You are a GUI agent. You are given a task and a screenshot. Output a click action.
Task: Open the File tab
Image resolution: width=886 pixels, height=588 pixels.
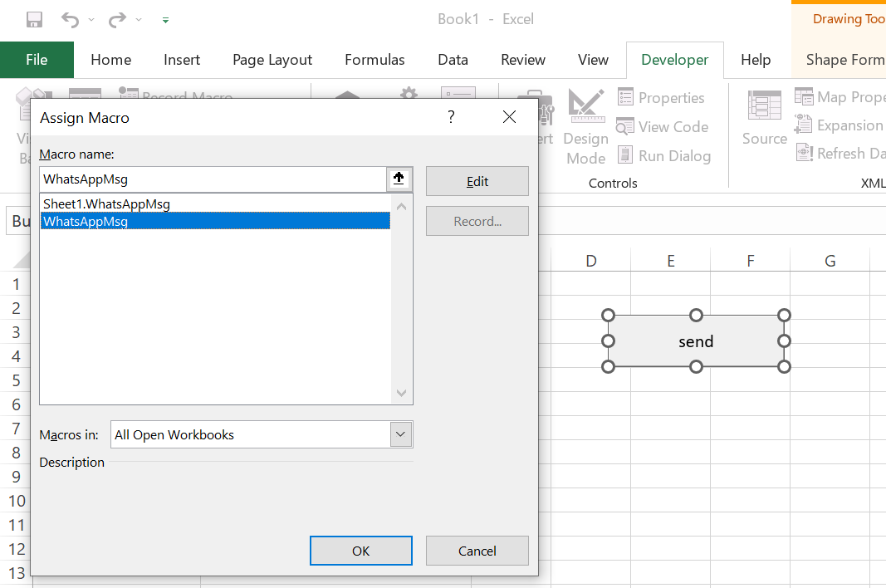click(x=37, y=60)
